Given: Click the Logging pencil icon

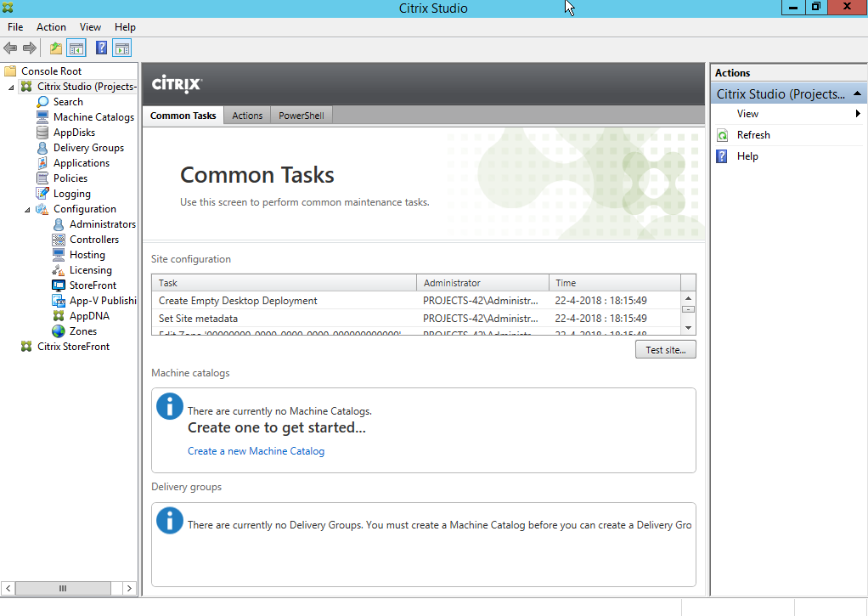Looking at the screenshot, I should 42,194.
